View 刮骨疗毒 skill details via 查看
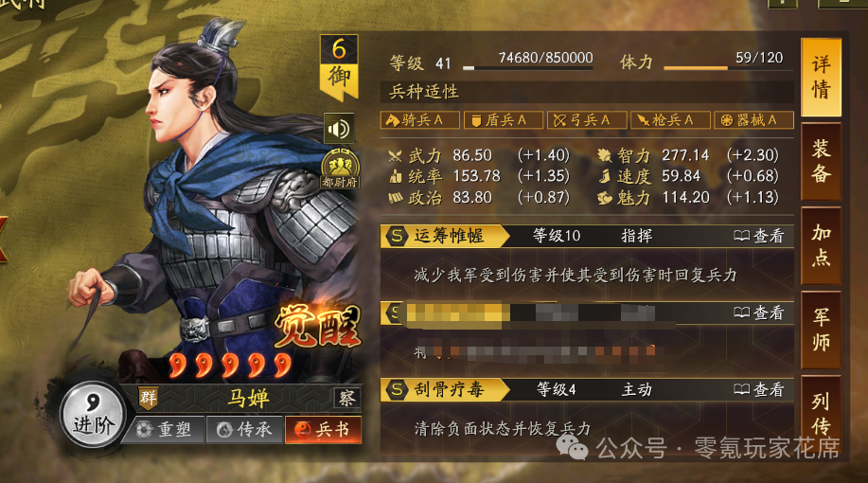Viewport: 868px width, 483px height. (759, 390)
